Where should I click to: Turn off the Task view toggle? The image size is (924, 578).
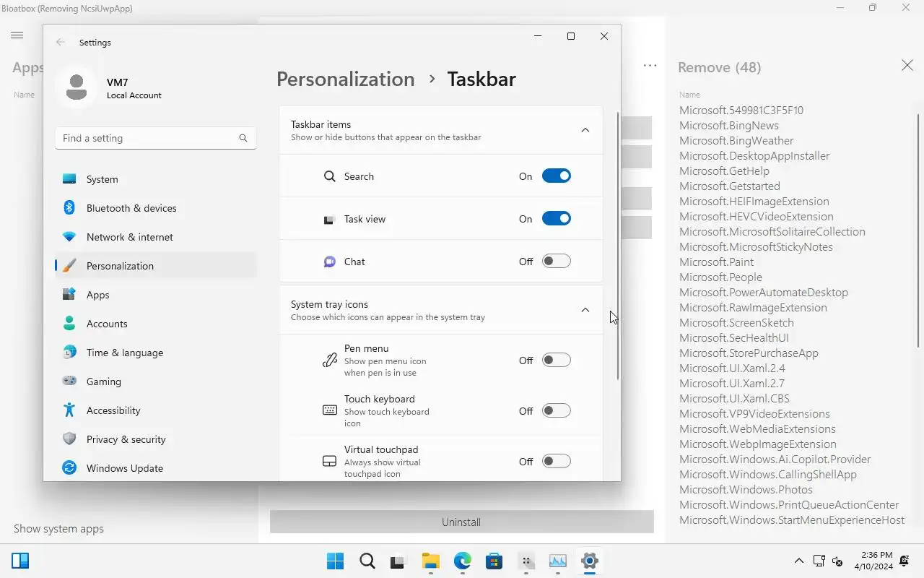coord(557,218)
